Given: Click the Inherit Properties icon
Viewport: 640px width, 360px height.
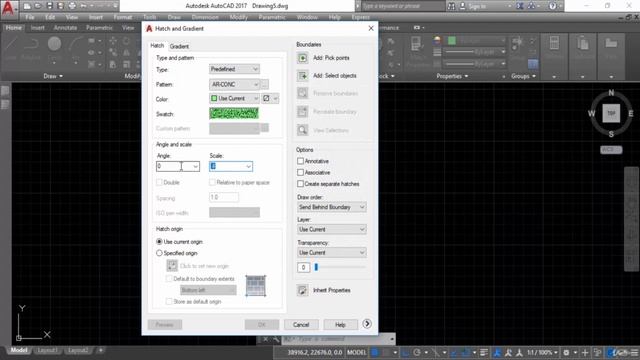Looking at the screenshot, I should pos(302,290).
